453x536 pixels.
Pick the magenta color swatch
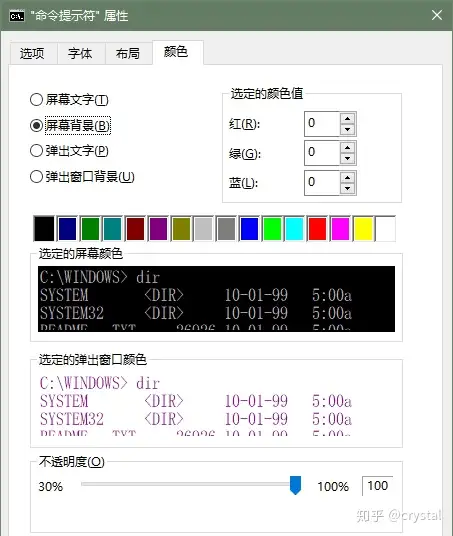coord(340,228)
